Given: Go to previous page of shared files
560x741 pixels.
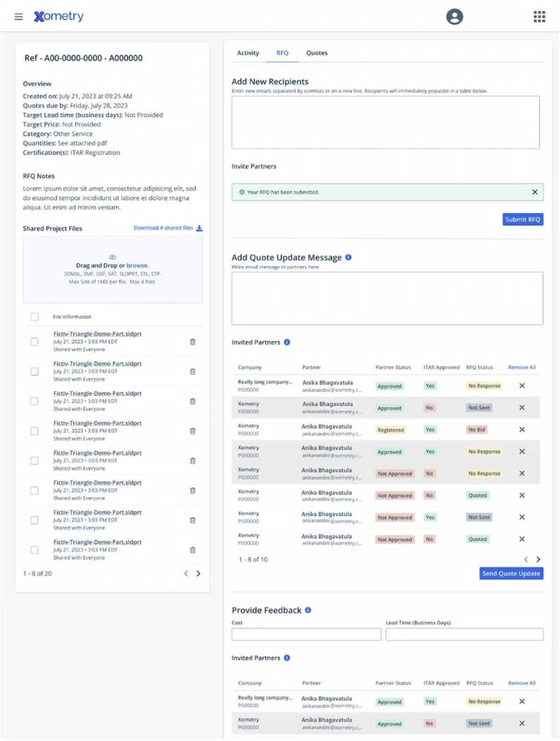Looking at the screenshot, I should (186, 573).
